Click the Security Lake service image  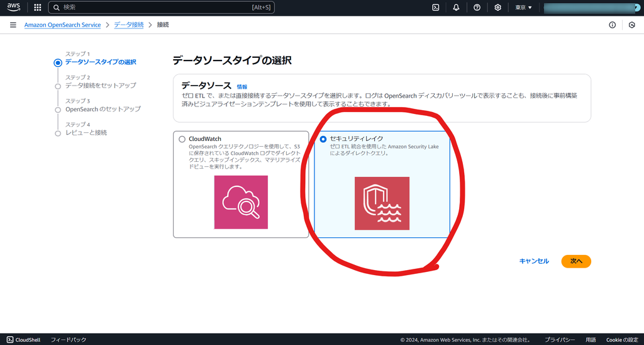pos(382,203)
